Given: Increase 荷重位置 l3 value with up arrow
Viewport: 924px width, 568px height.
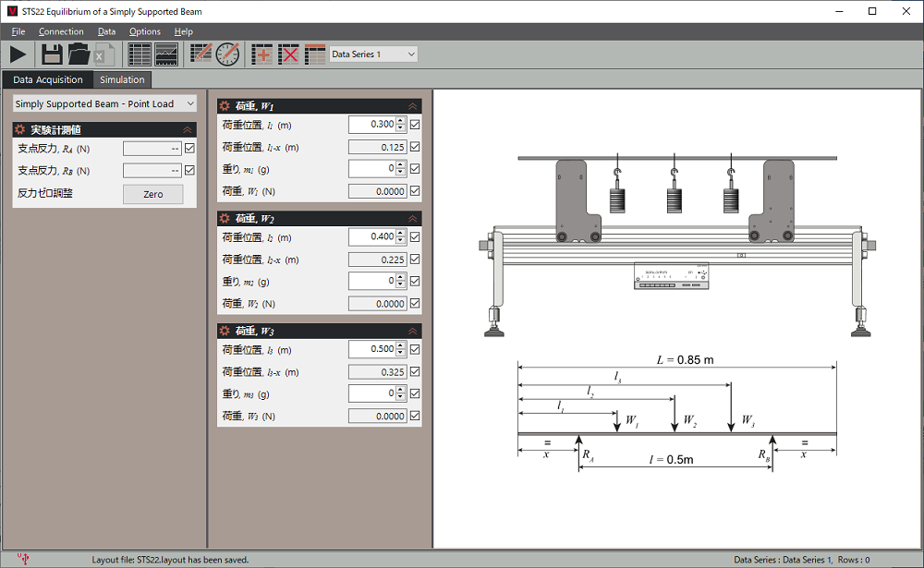Looking at the screenshot, I should click(x=401, y=345).
